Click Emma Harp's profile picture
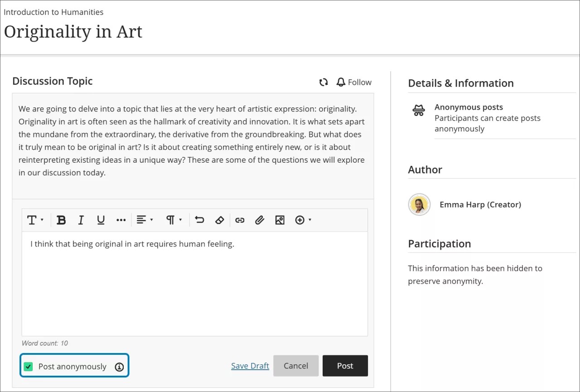The height and width of the screenshot is (392, 580). [x=419, y=204]
